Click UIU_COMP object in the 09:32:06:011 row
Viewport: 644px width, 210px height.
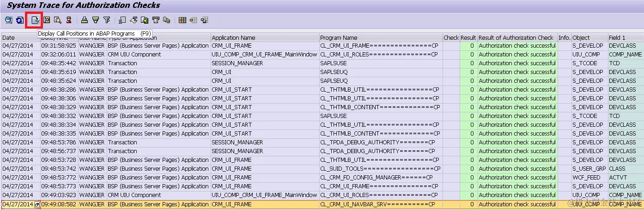[589, 55]
